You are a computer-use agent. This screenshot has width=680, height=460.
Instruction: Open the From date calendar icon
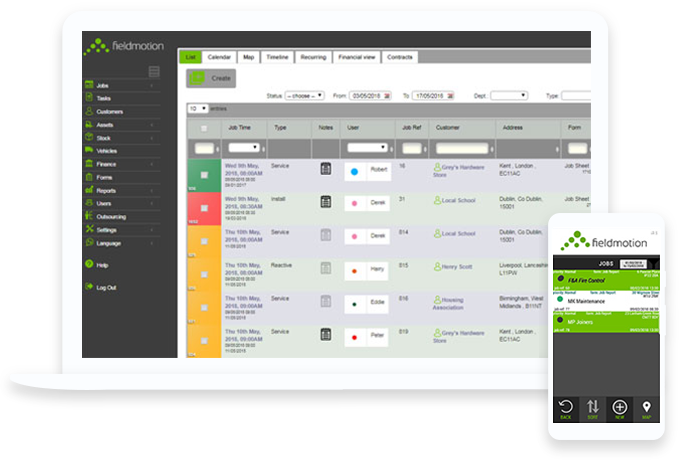(387, 96)
